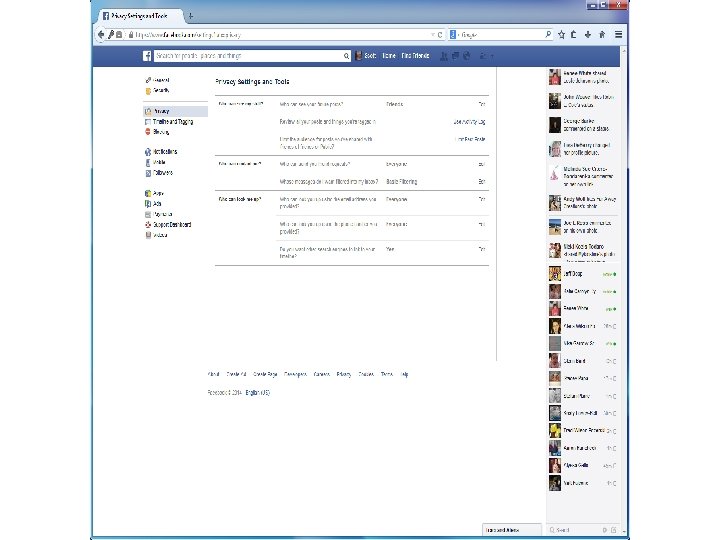This screenshot has height=540, width=720.
Task: Click the Facebook logo icon
Action: [147, 56]
